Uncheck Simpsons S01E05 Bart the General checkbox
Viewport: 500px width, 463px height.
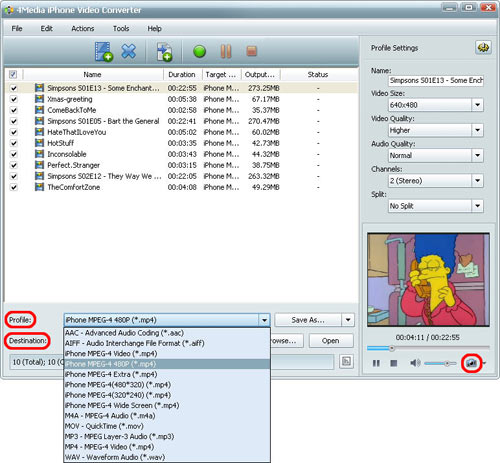[13, 121]
